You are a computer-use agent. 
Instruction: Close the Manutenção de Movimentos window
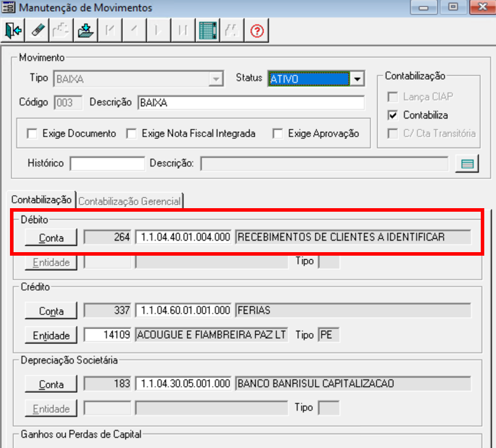483,7
